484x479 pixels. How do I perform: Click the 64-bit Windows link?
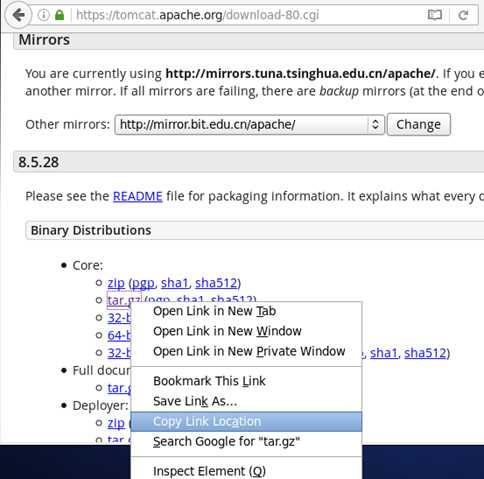tap(119, 335)
